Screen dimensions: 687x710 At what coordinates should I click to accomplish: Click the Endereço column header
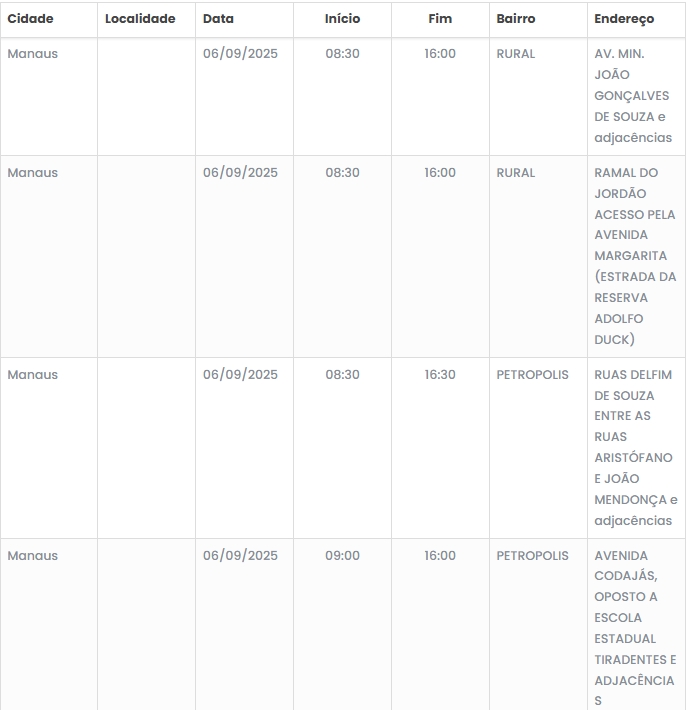624,19
